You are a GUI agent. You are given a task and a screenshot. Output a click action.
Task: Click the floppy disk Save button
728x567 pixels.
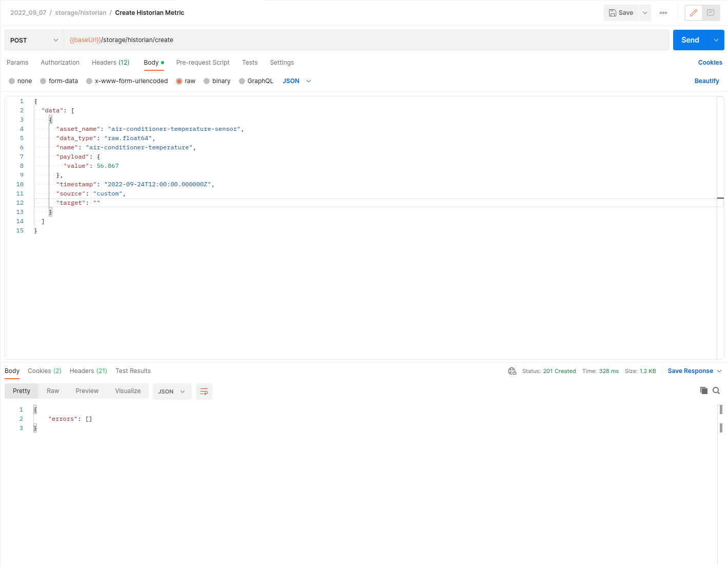tap(621, 13)
